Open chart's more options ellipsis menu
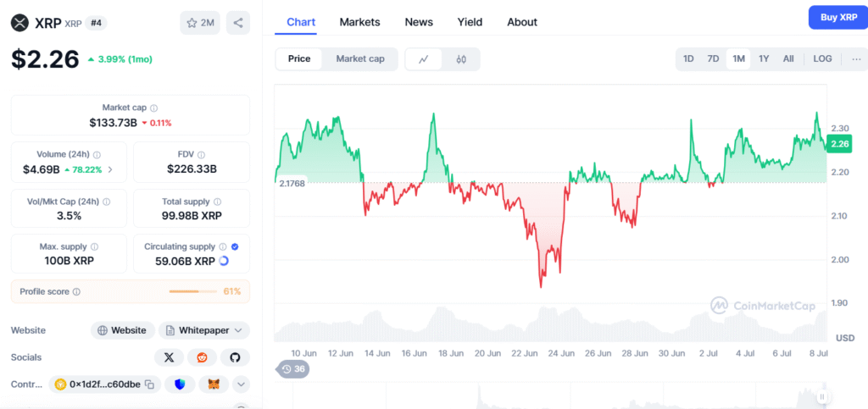Viewport: 868px width, 409px height. [x=856, y=59]
